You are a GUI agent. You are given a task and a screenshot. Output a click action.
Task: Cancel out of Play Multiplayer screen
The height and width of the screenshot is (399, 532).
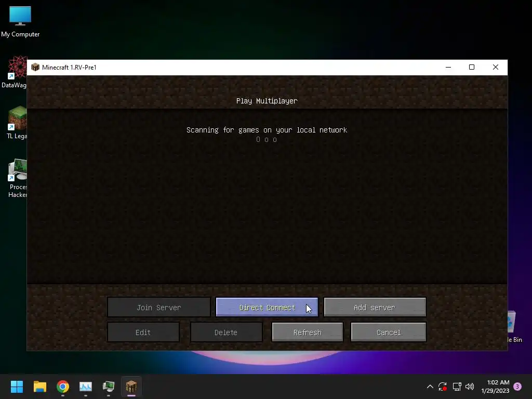click(389, 332)
